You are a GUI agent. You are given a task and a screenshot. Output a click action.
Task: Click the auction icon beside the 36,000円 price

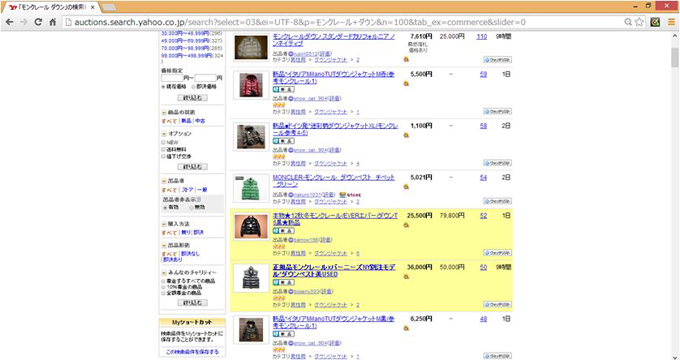(406, 276)
